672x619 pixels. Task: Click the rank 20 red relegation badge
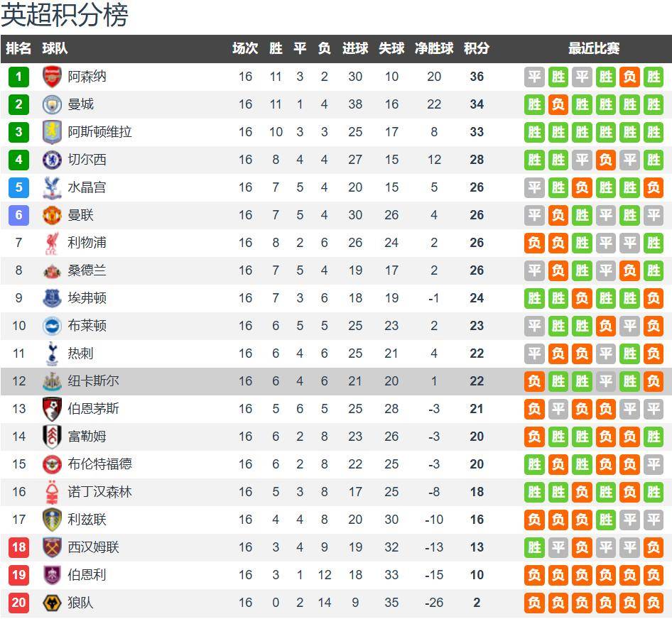click(19, 603)
